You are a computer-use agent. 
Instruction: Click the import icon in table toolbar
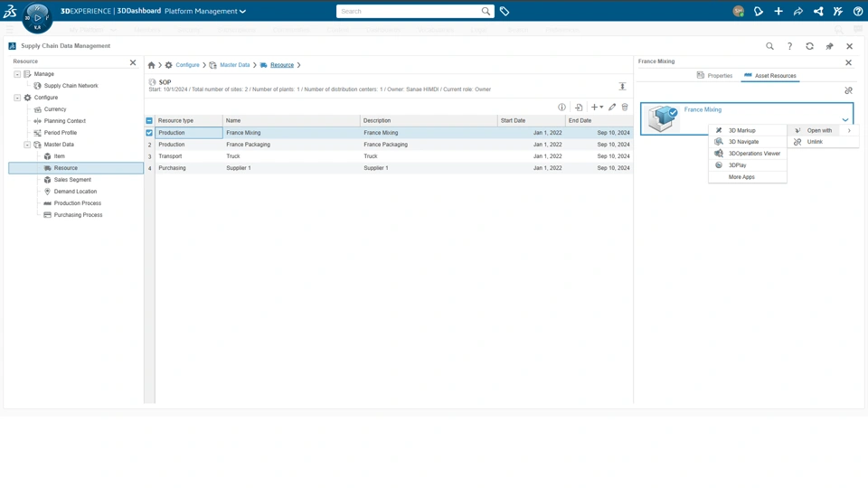point(579,108)
